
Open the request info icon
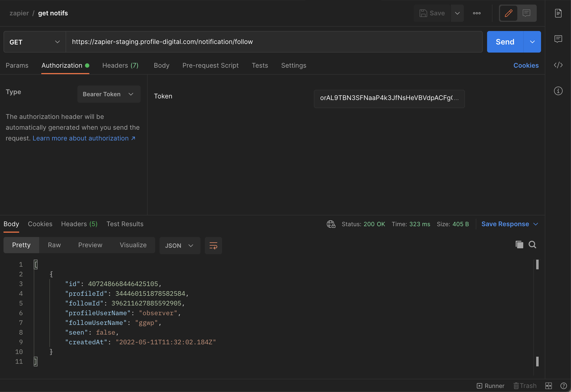pyautogui.click(x=558, y=91)
